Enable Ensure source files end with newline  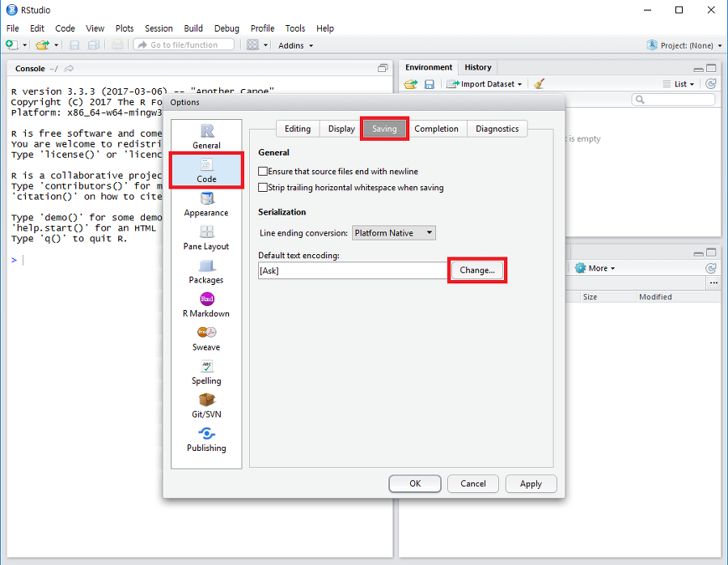coord(263,172)
